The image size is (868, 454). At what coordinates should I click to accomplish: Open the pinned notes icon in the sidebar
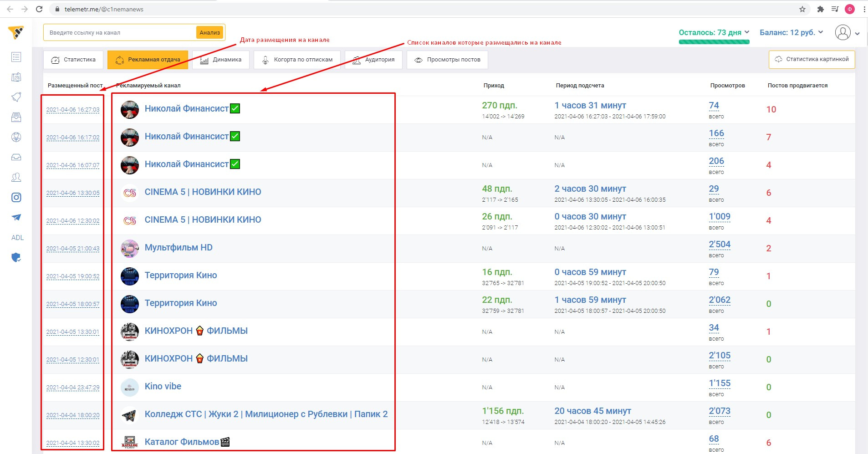click(x=16, y=77)
